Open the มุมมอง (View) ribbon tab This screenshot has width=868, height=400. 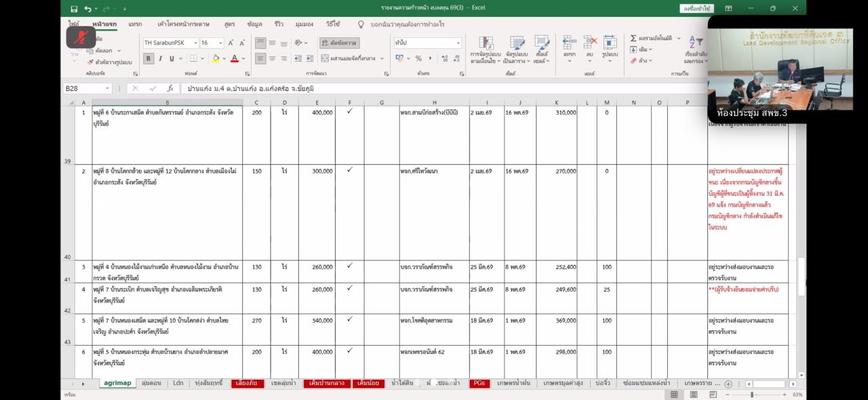pos(304,24)
